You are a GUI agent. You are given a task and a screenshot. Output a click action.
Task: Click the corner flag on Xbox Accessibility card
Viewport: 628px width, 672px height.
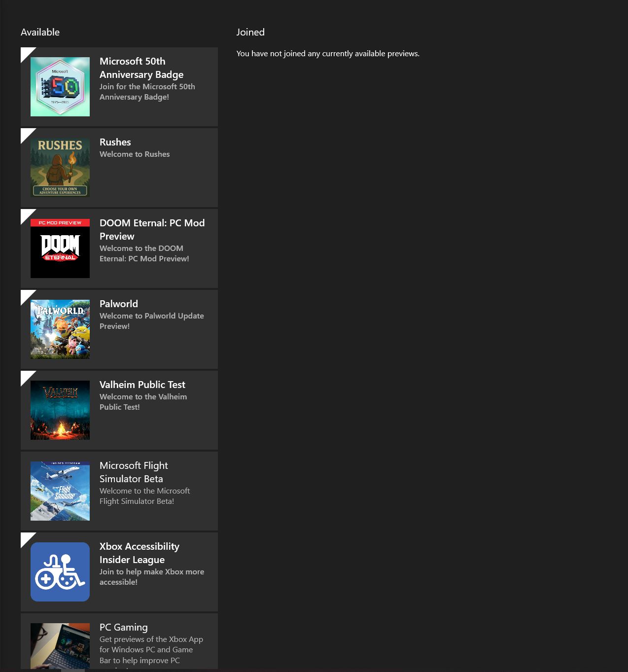point(26,538)
